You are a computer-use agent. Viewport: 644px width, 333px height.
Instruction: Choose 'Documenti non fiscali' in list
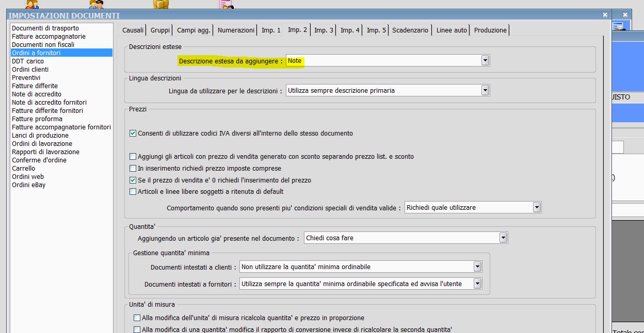pyautogui.click(x=61, y=45)
